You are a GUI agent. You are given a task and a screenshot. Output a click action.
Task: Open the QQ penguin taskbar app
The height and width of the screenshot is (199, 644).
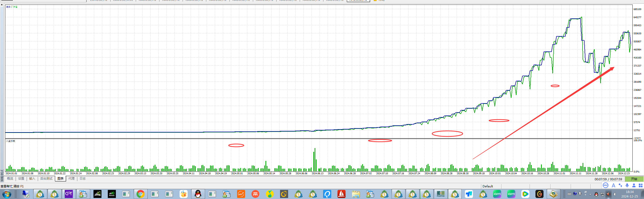[198, 194]
